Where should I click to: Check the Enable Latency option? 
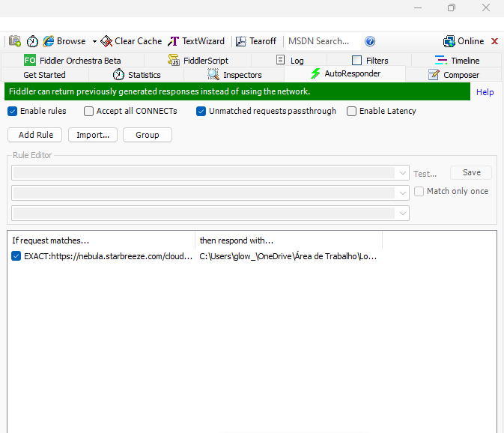pyautogui.click(x=351, y=111)
